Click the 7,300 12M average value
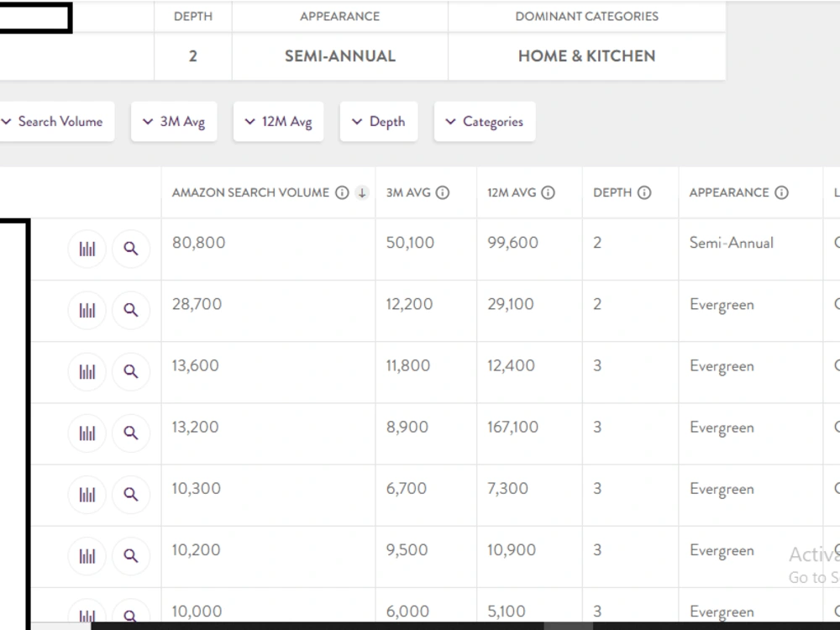 click(507, 489)
